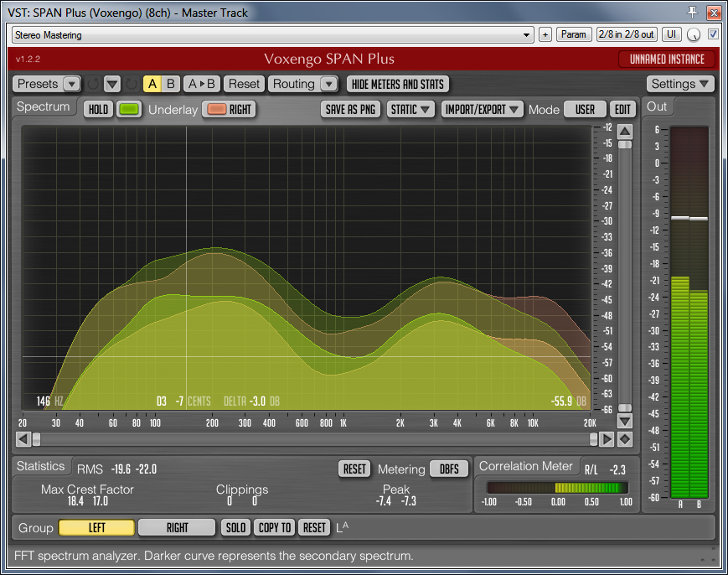Click the left handle of the frequency scrollbar
The height and width of the screenshot is (575, 728).
click(36, 439)
